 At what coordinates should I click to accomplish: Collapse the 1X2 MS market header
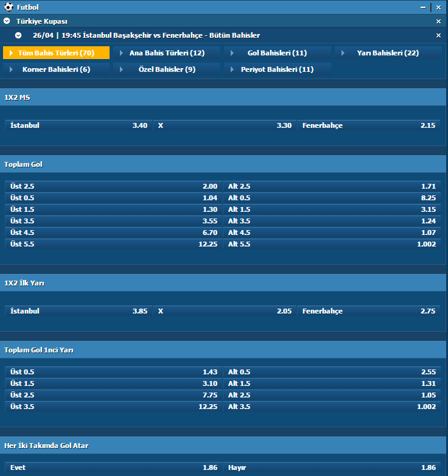(223, 97)
